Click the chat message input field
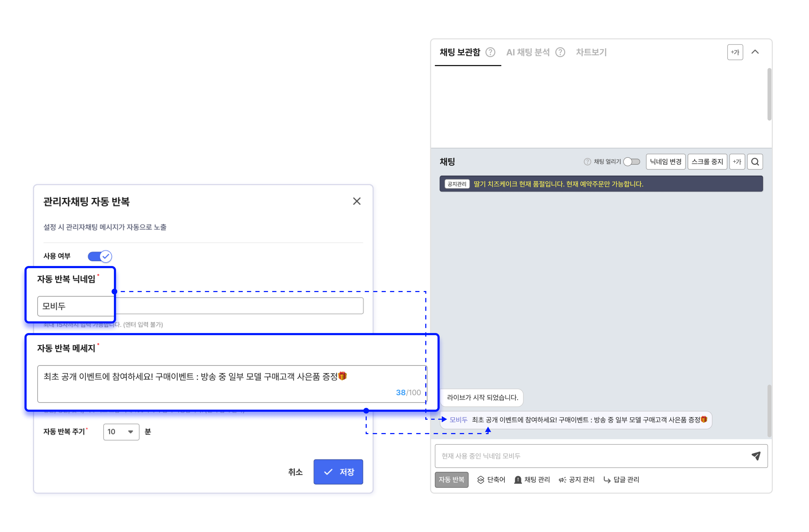Screen dimensions: 809x532 tap(592, 456)
